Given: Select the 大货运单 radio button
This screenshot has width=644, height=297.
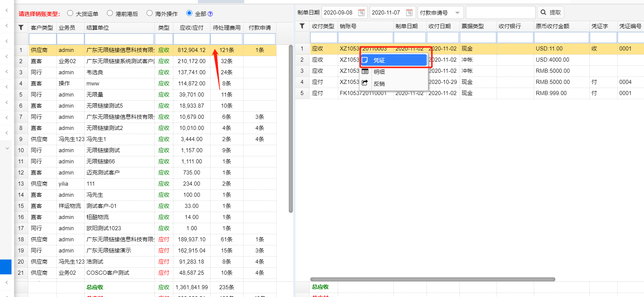Looking at the screenshot, I should (x=70, y=13).
